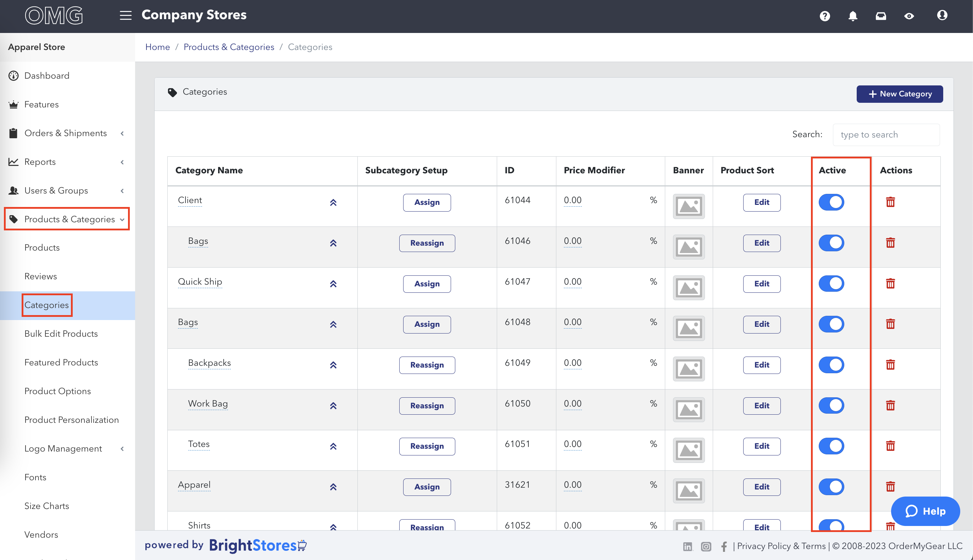
Task: Delete the Backpacks category with trash icon
Action: pyautogui.click(x=890, y=365)
